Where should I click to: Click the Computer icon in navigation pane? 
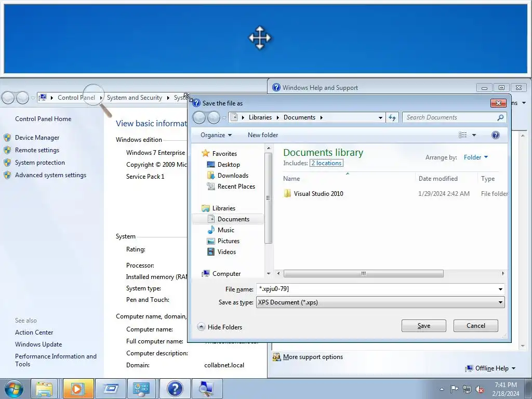click(x=205, y=273)
